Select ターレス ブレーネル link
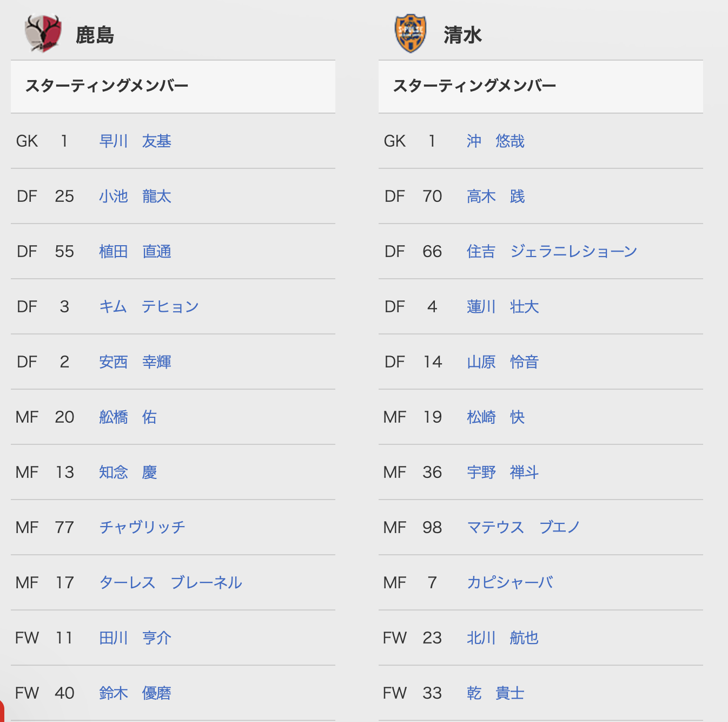728x722 pixels. (170, 583)
